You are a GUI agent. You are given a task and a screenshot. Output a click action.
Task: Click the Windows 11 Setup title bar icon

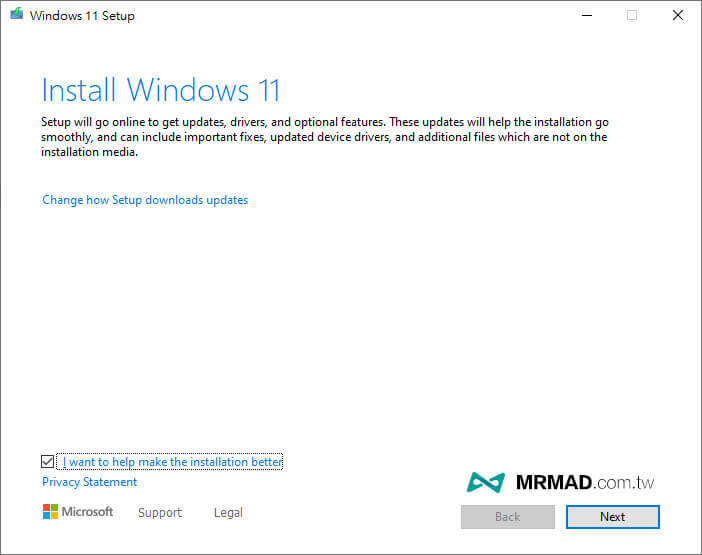click(17, 14)
